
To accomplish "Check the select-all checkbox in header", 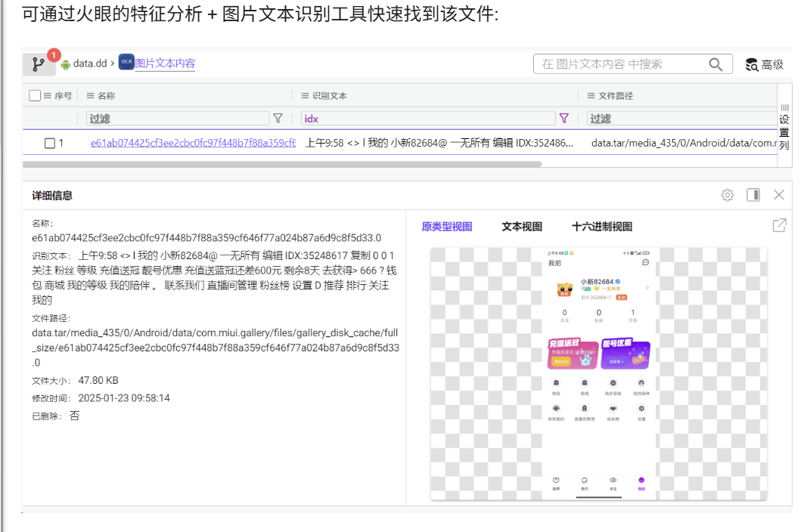I will 35,96.
